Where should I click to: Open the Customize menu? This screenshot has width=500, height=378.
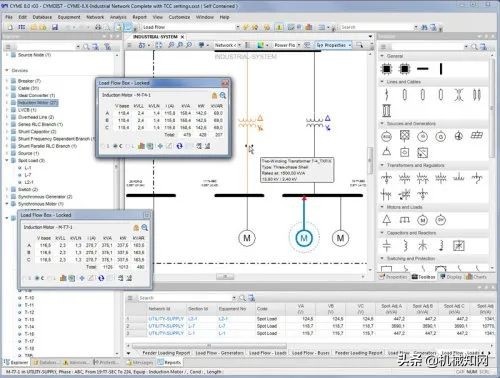point(179,17)
